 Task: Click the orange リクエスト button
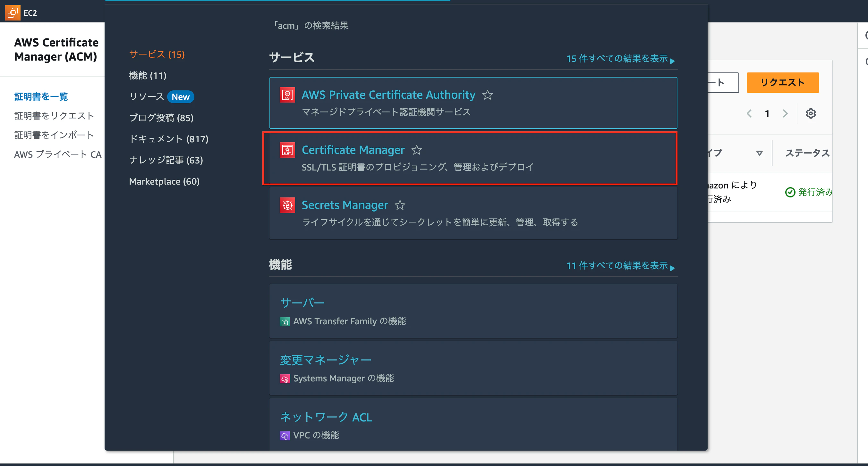tap(782, 82)
